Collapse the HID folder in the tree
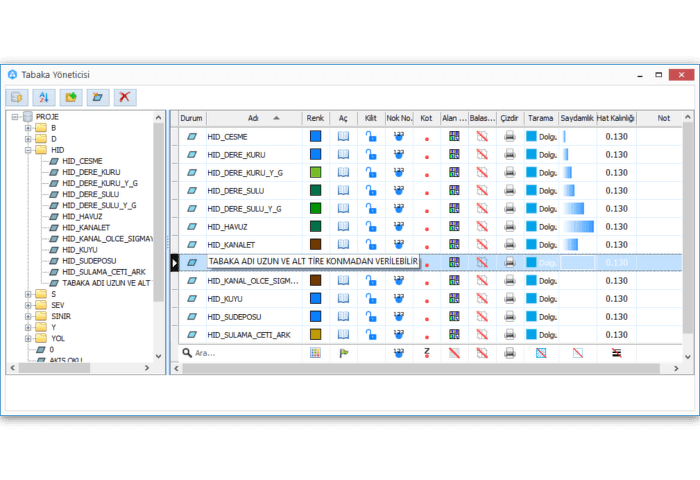The width and height of the screenshot is (700, 480). coord(28,150)
